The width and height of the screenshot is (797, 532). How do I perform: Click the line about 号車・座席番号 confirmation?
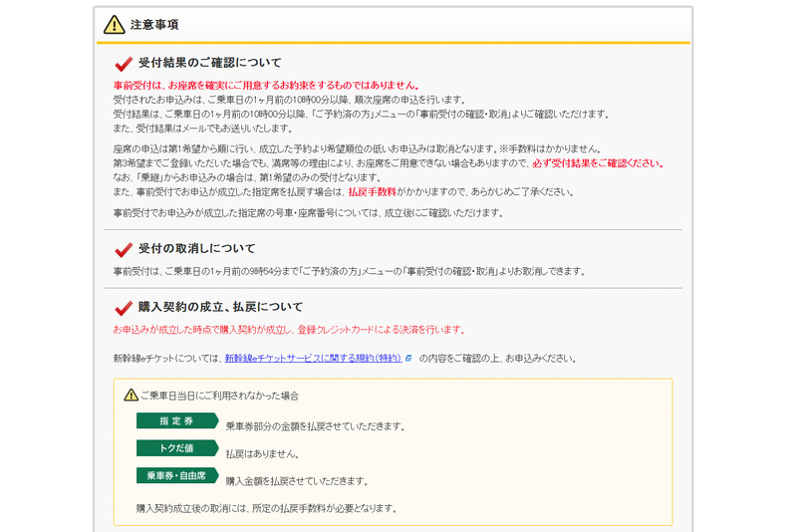(309, 213)
